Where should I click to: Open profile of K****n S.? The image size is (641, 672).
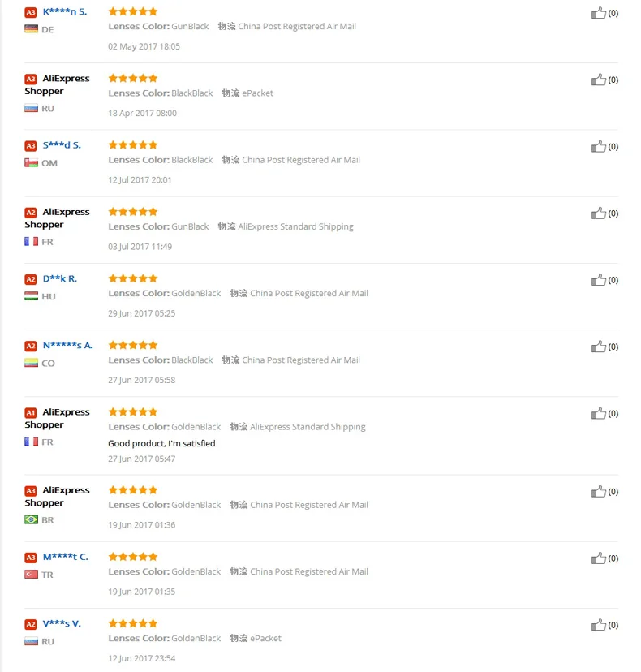(65, 11)
